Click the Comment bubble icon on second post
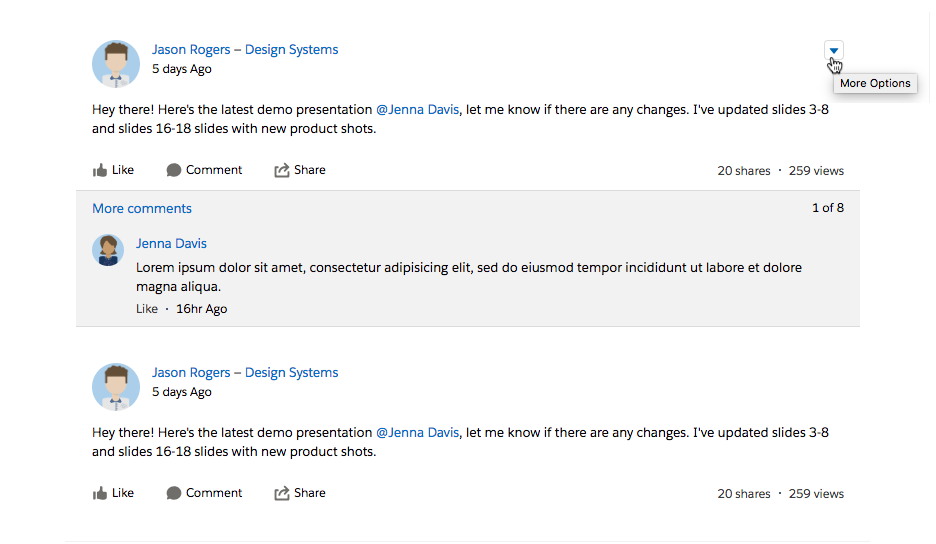The width and height of the screenshot is (936, 544). 174,494
